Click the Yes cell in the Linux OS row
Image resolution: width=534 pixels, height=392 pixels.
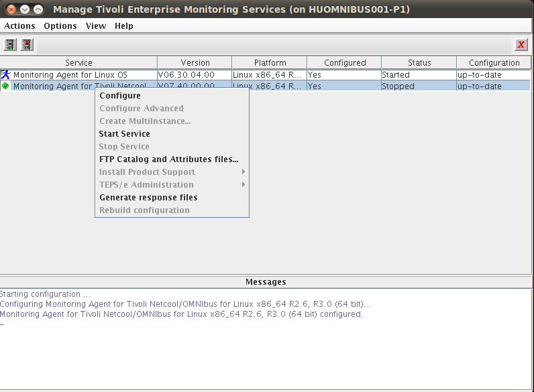[x=344, y=75]
